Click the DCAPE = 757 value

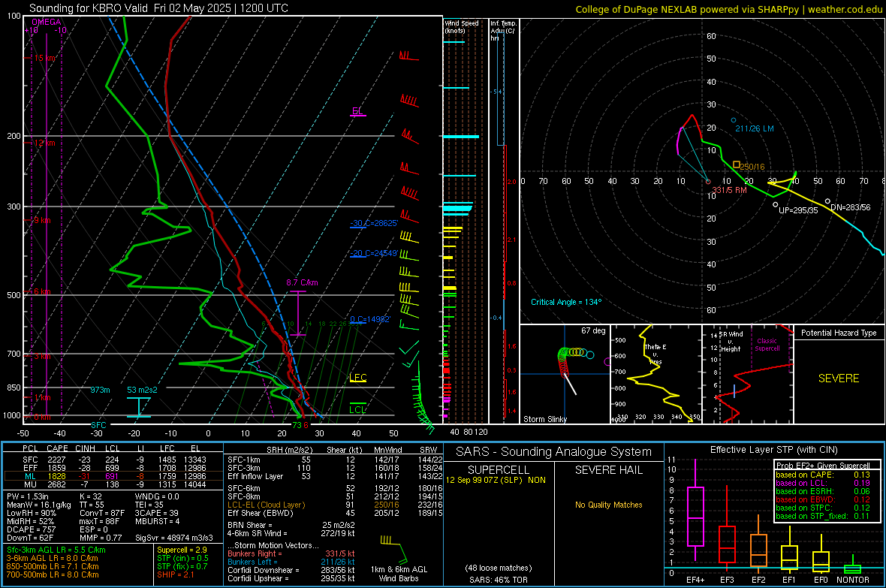click(x=31, y=529)
